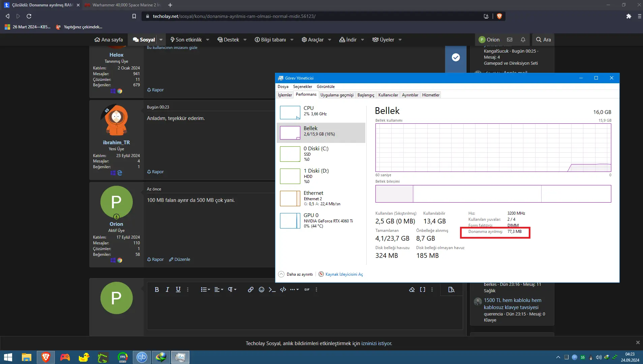
Task: Open the emoji picker in the editor
Action: point(262,290)
